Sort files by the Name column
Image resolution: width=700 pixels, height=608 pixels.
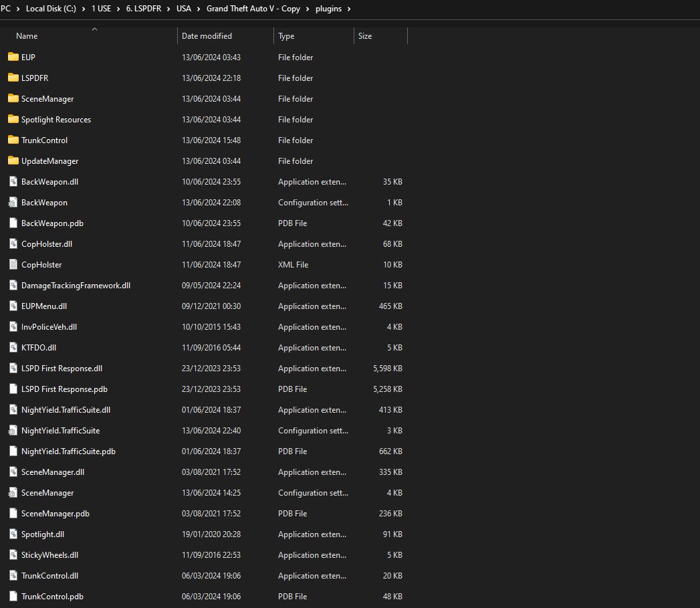click(27, 36)
